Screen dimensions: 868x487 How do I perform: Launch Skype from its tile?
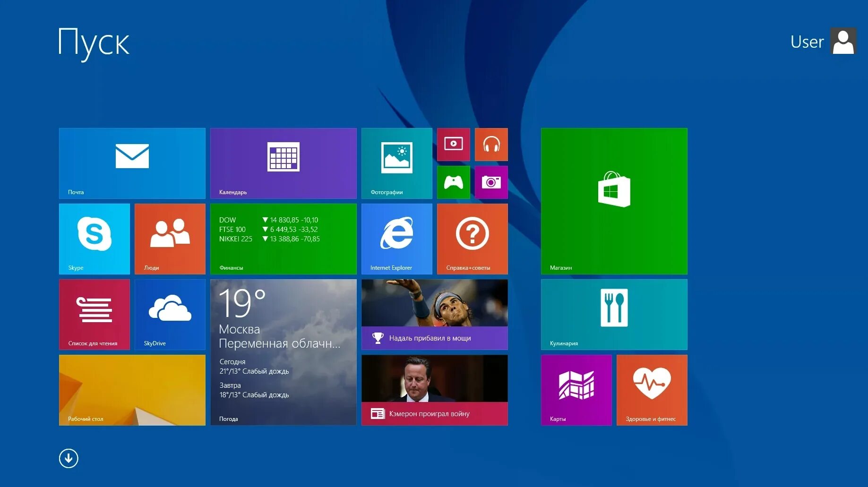[95, 239]
